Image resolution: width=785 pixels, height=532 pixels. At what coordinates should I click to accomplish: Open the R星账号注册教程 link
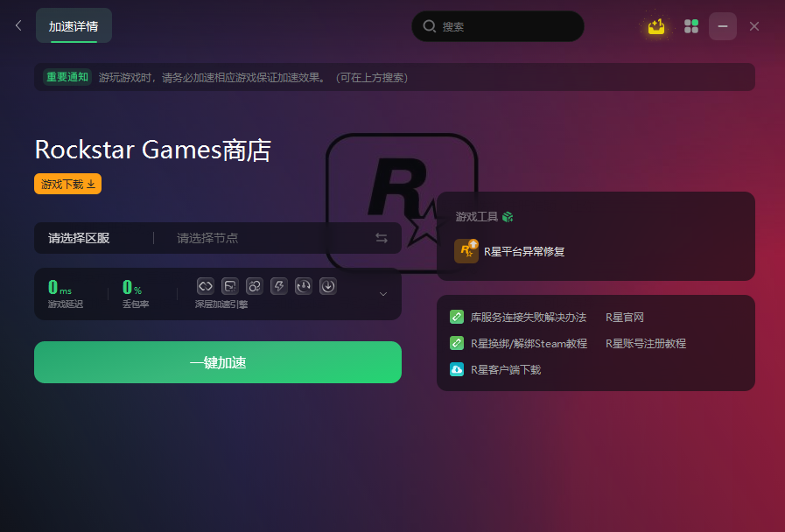click(x=646, y=343)
